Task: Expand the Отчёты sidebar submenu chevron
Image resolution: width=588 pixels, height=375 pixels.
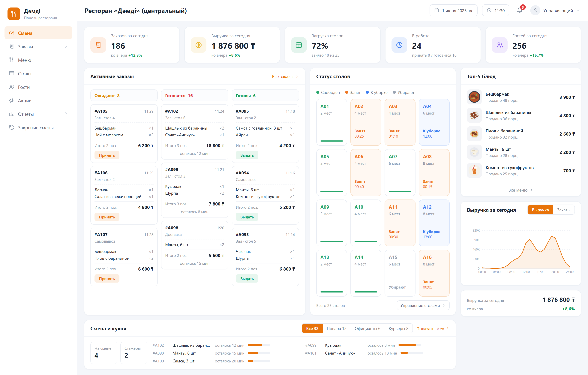Action: pos(66,114)
